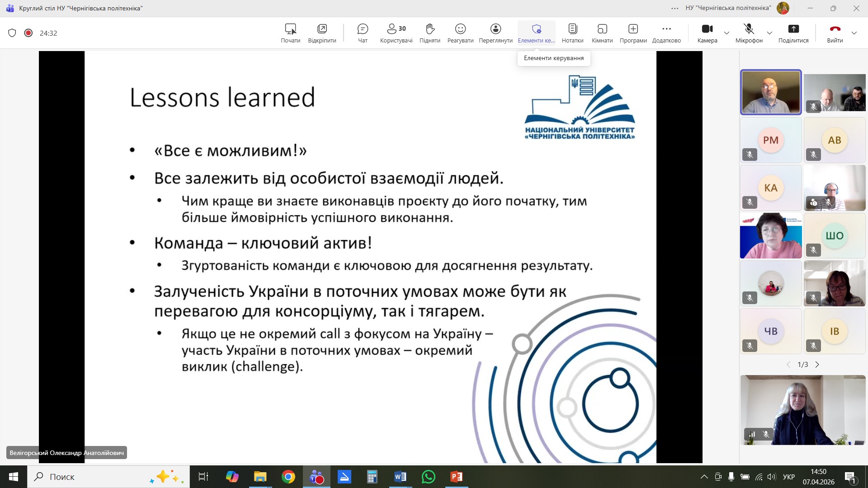Screen dimensions: 868x488
Task: Open the Чат chat panel
Action: point(363,33)
